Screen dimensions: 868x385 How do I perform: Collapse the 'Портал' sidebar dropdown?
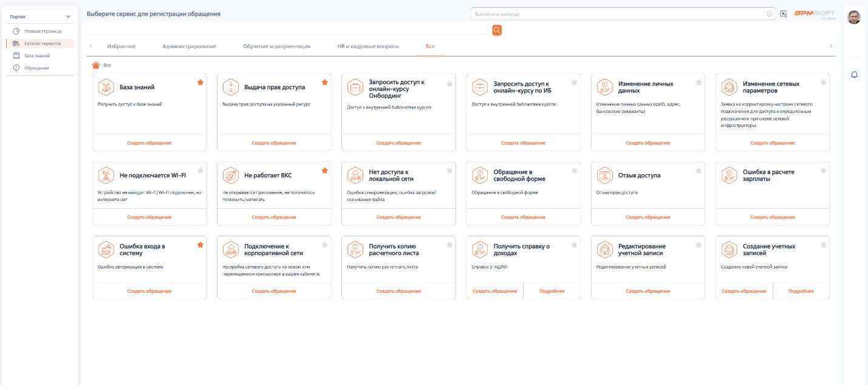pos(68,17)
